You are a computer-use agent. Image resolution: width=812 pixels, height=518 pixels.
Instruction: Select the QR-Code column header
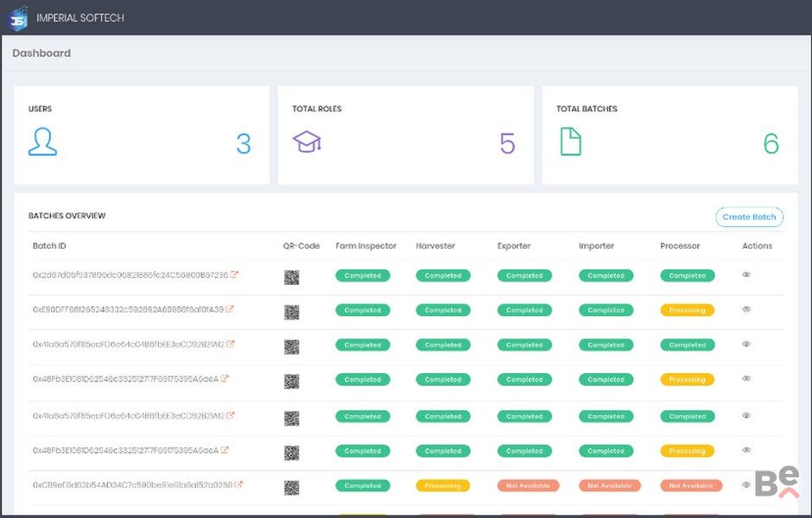[x=301, y=246]
